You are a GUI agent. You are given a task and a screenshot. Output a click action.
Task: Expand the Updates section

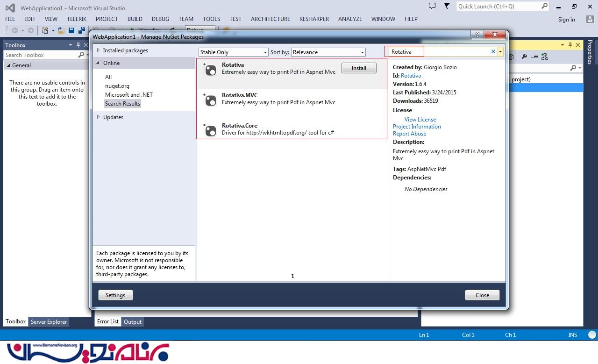pyautogui.click(x=99, y=117)
